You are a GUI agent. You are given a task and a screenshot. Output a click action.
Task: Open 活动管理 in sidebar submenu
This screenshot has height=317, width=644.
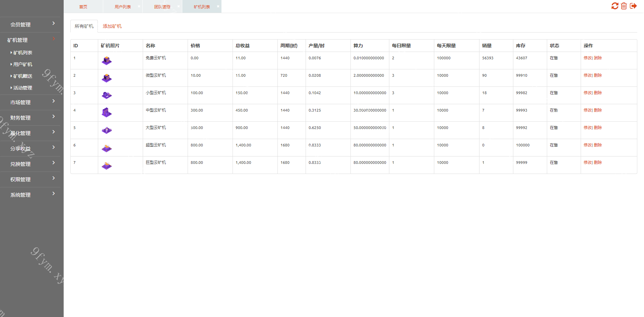(x=23, y=88)
